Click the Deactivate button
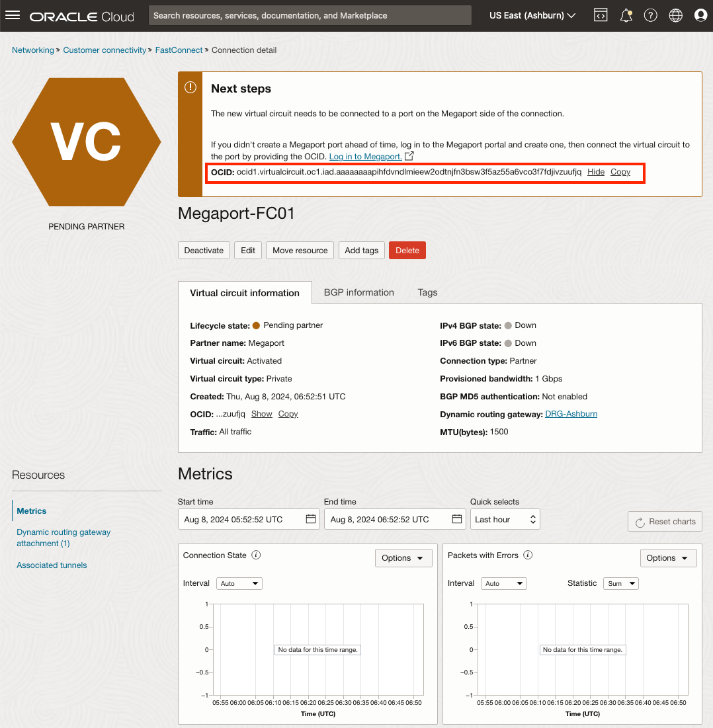 click(x=204, y=250)
